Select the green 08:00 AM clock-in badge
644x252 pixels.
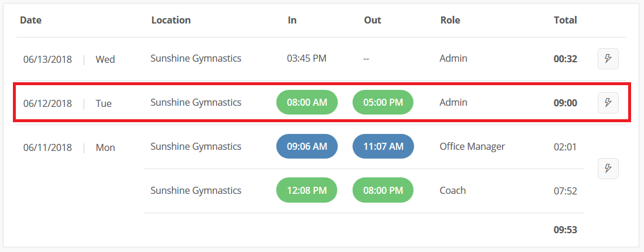307,102
